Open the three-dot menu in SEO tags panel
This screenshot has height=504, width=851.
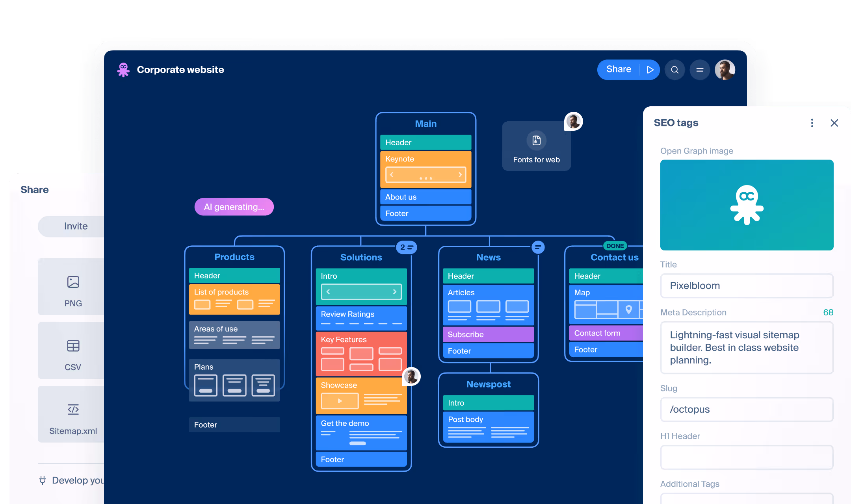[812, 123]
